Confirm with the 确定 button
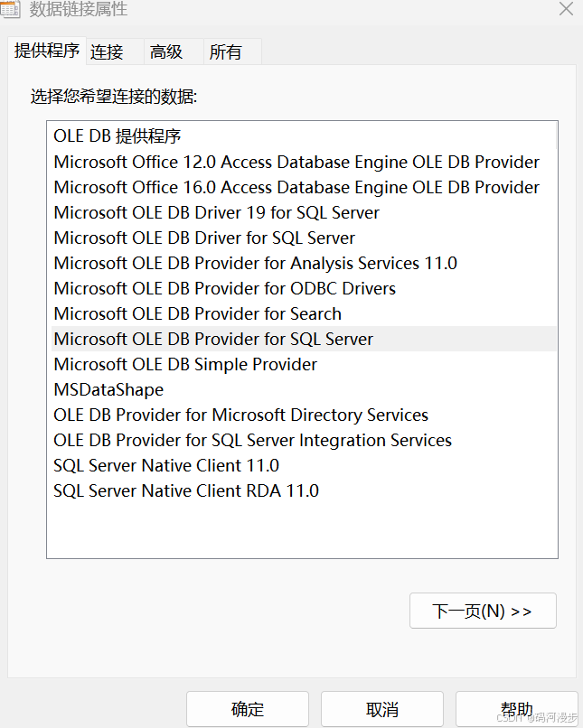 (x=248, y=709)
